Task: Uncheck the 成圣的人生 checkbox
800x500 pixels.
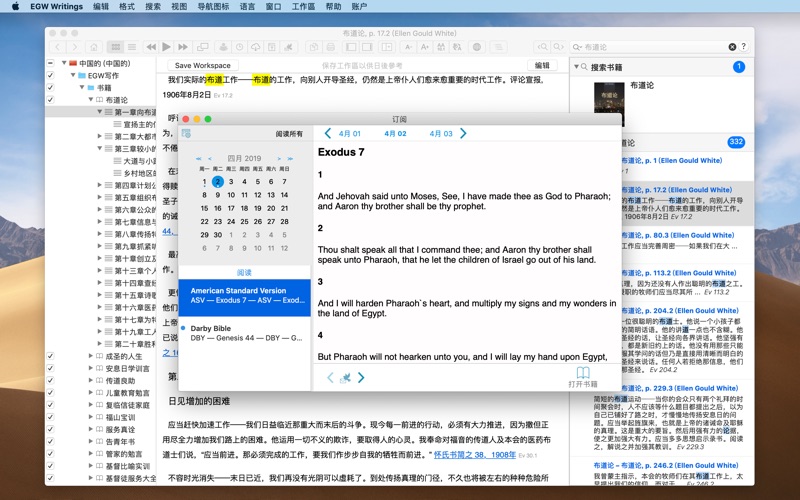Action: tap(50, 356)
